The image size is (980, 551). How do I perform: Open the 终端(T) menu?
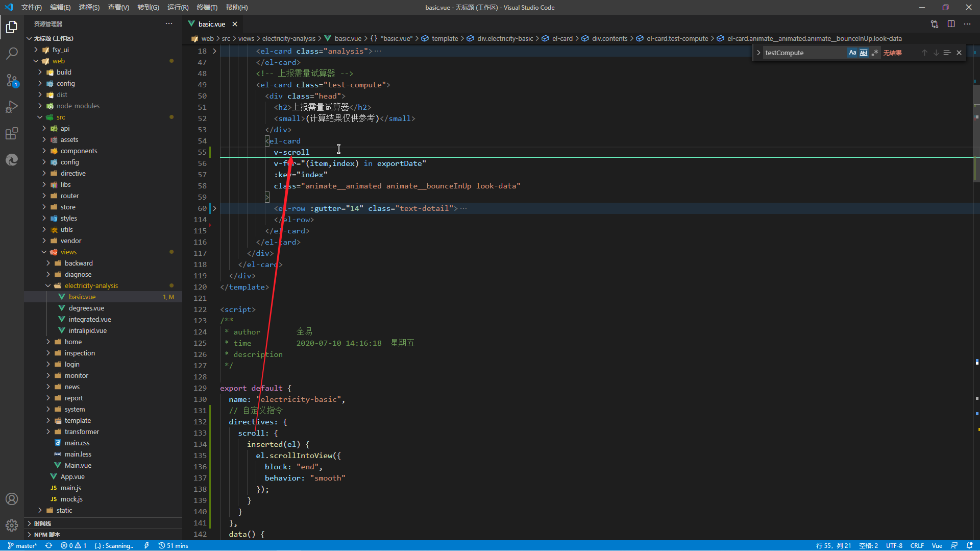click(x=207, y=7)
